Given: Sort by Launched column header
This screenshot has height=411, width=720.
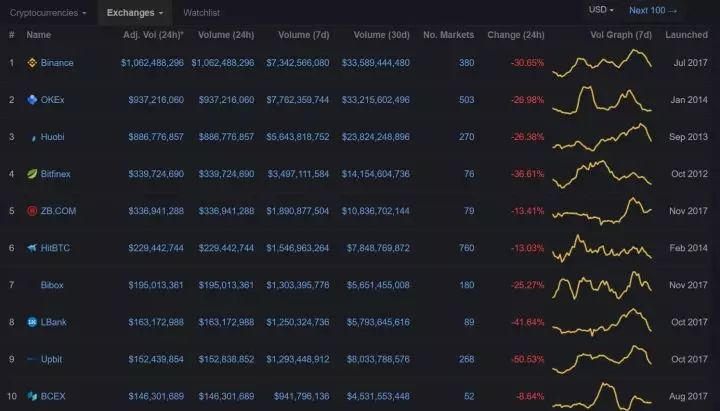Looking at the screenshot, I should pyautogui.click(x=686, y=35).
